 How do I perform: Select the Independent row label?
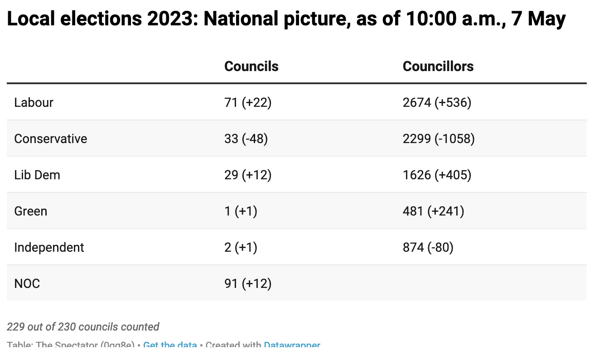49,247
